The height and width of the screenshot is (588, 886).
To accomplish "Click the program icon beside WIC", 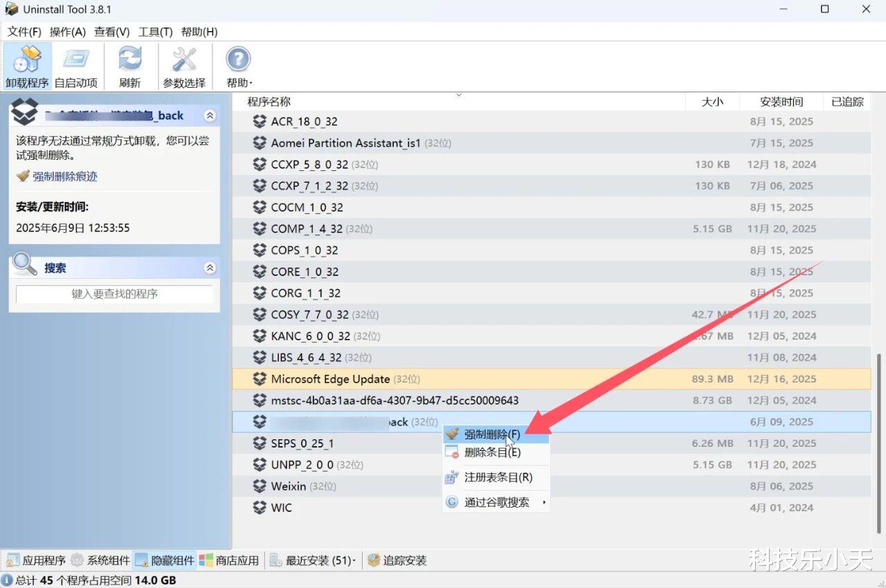I will pyautogui.click(x=260, y=508).
